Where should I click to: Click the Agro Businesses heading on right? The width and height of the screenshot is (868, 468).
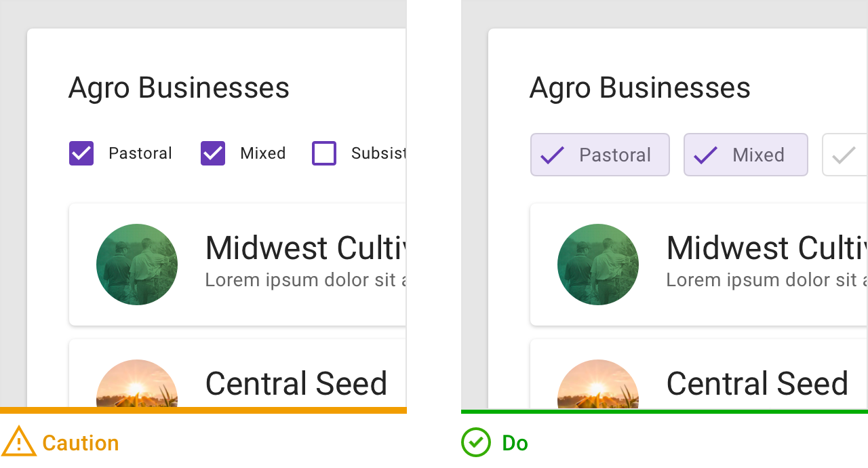click(640, 87)
